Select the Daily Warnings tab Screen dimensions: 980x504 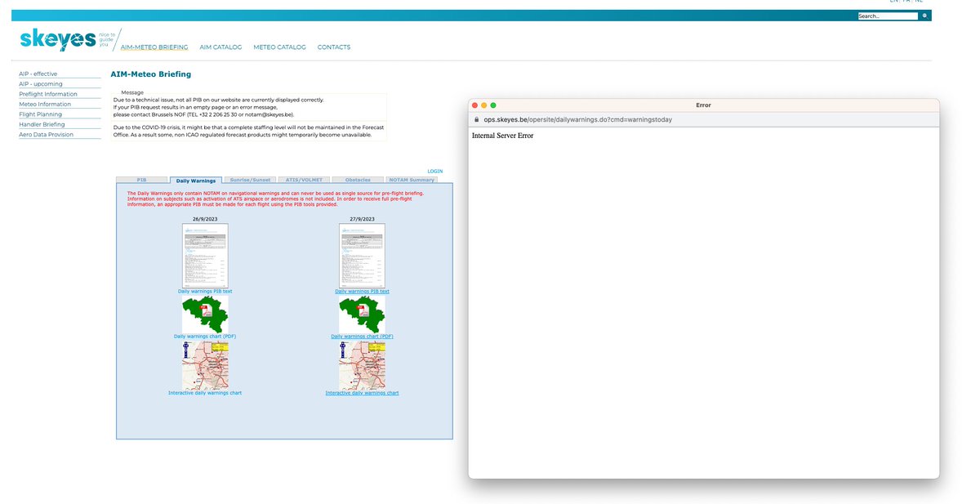[x=196, y=180]
